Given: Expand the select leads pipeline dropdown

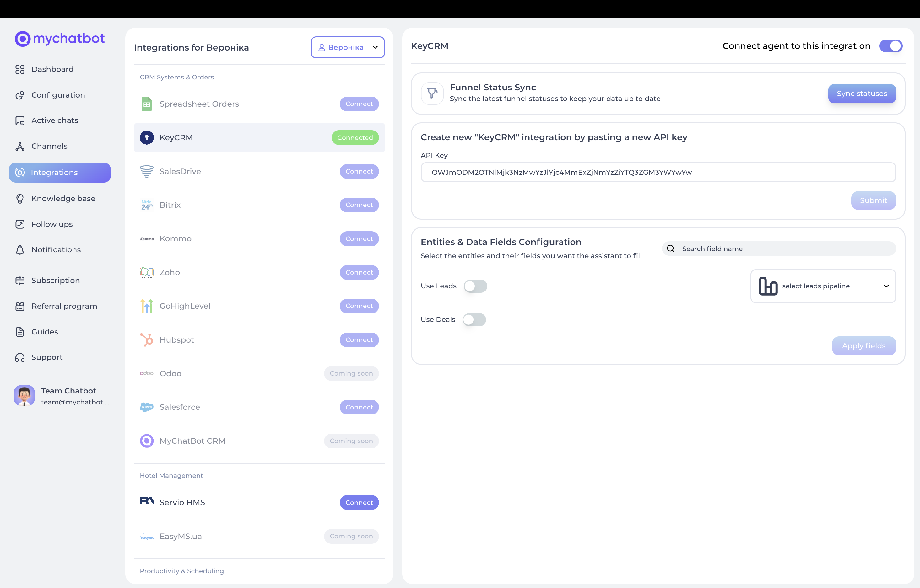Looking at the screenshot, I should coord(823,286).
